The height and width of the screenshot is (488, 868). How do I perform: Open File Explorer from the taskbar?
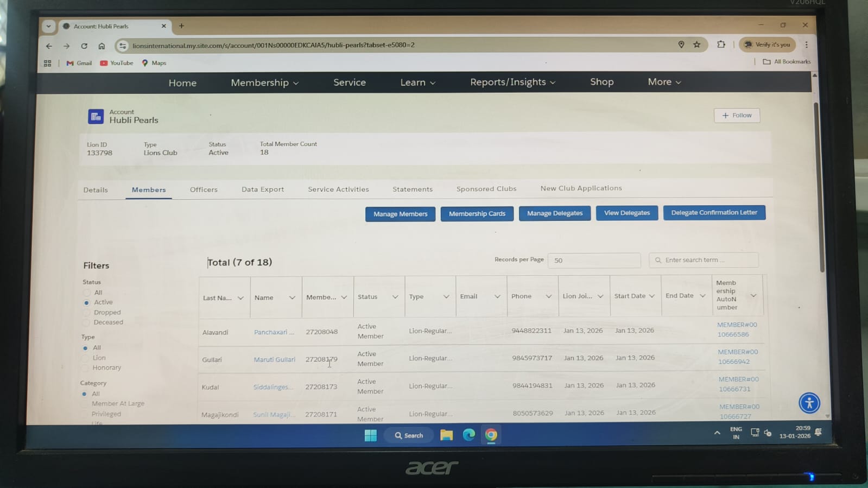[446, 435]
